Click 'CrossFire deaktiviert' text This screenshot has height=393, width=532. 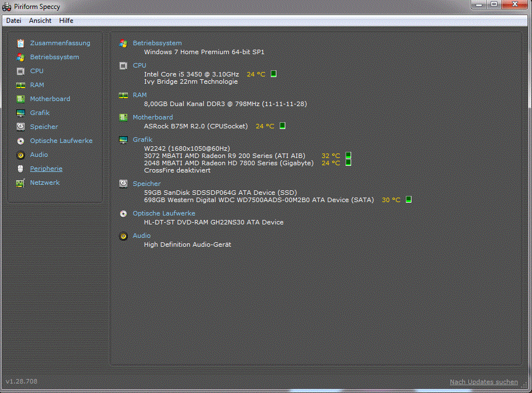pos(177,170)
